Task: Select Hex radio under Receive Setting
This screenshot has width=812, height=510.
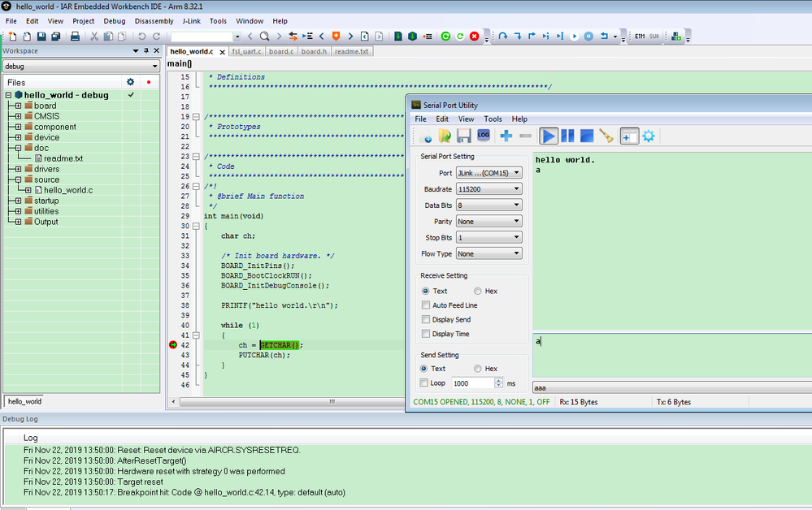Action: pyautogui.click(x=478, y=291)
